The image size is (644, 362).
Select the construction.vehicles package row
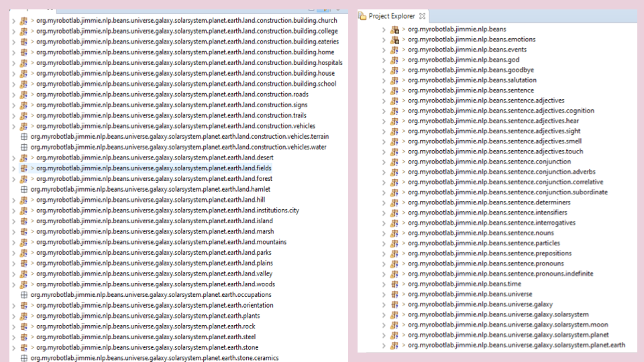tap(176, 126)
